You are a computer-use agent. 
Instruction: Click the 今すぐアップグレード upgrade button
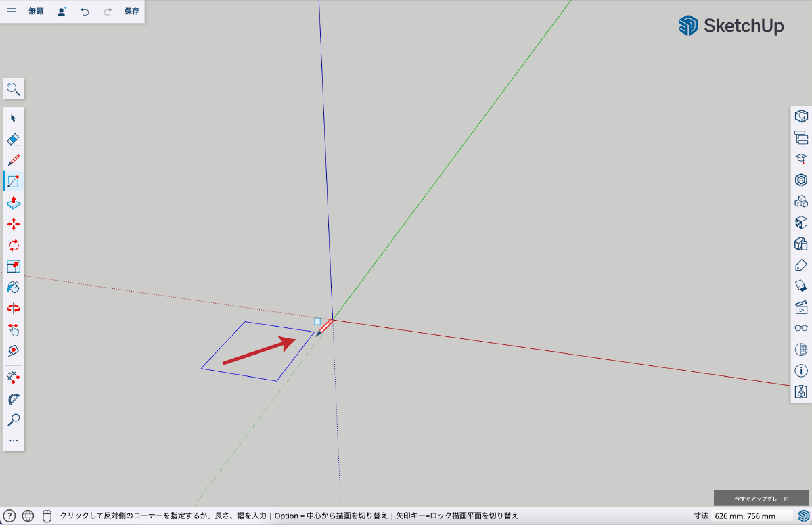click(761, 499)
